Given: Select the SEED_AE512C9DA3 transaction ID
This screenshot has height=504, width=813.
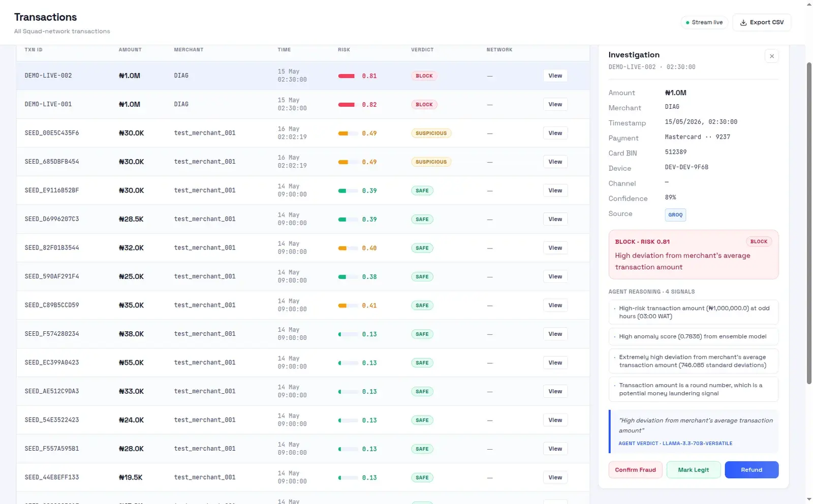Looking at the screenshot, I should click(x=52, y=391).
